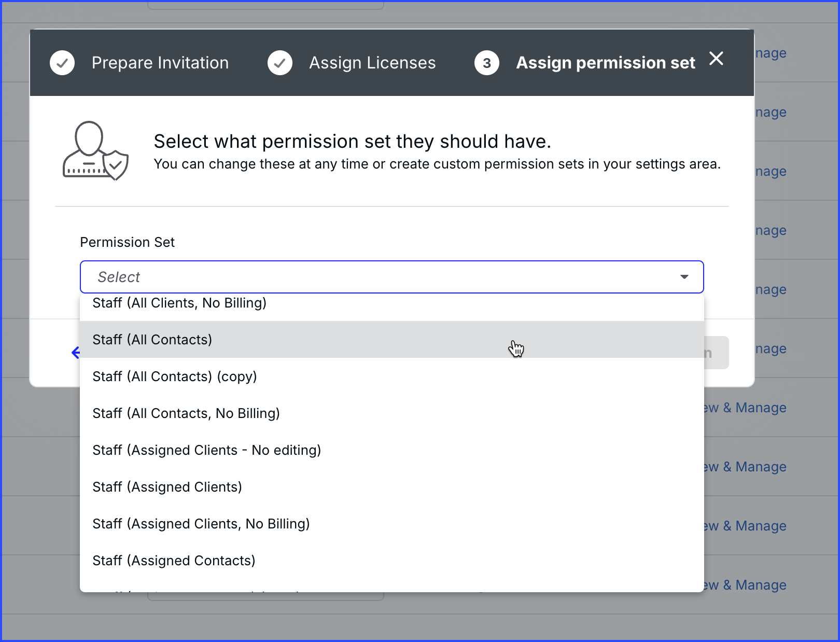Select Staff (Assigned Clients) option
The image size is (840, 642).
[167, 487]
